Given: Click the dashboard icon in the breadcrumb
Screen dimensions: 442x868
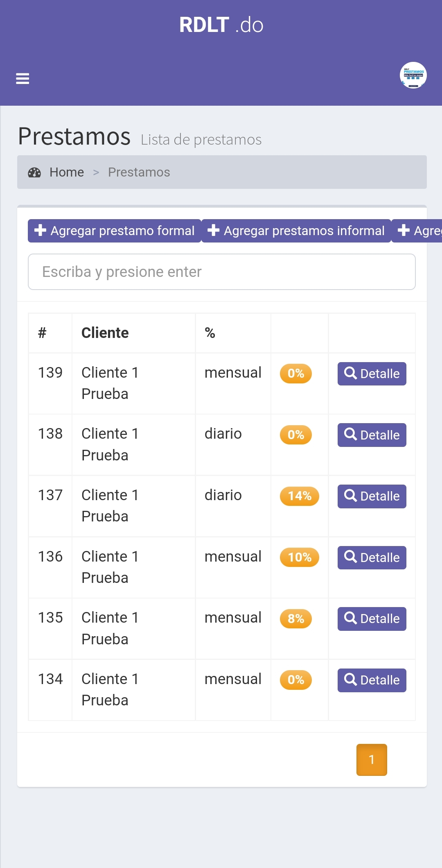Looking at the screenshot, I should point(34,172).
